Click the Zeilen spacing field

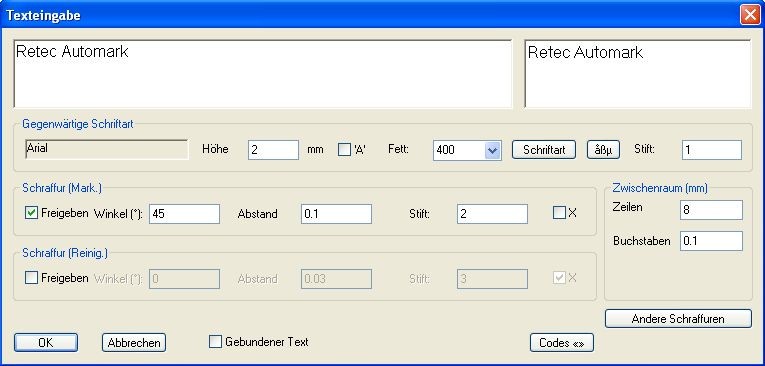(711, 210)
